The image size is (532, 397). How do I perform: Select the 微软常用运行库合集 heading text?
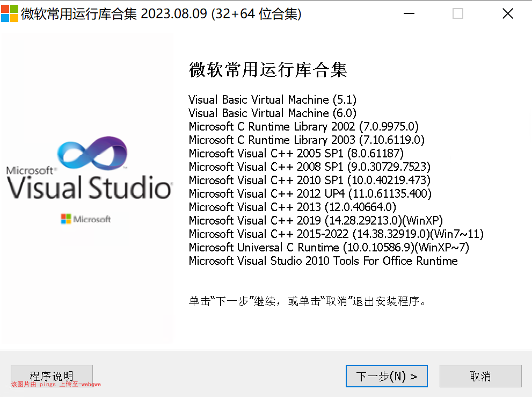tap(268, 70)
